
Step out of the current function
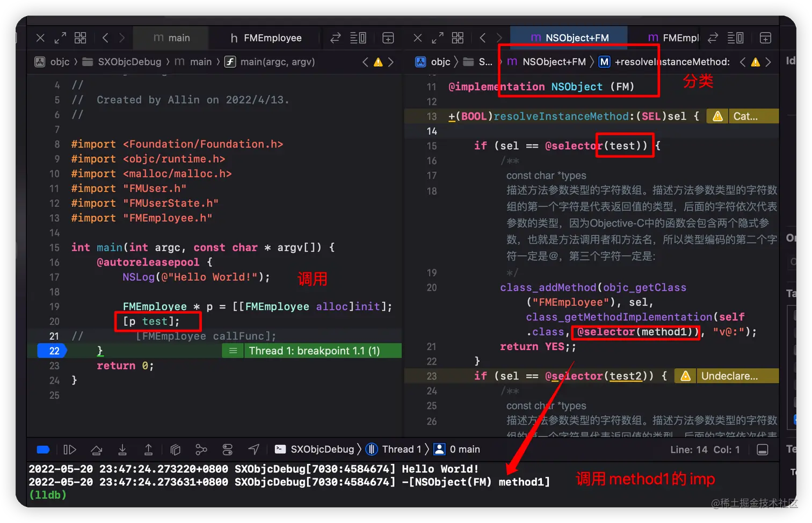148,449
